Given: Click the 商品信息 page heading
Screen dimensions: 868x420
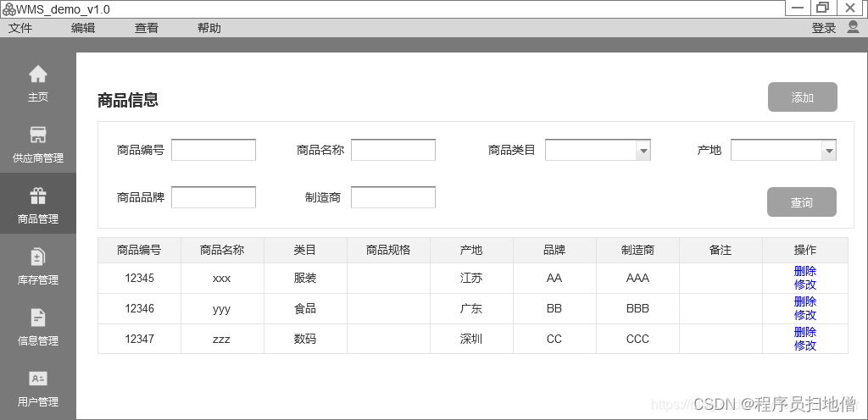Looking at the screenshot, I should point(128,100).
